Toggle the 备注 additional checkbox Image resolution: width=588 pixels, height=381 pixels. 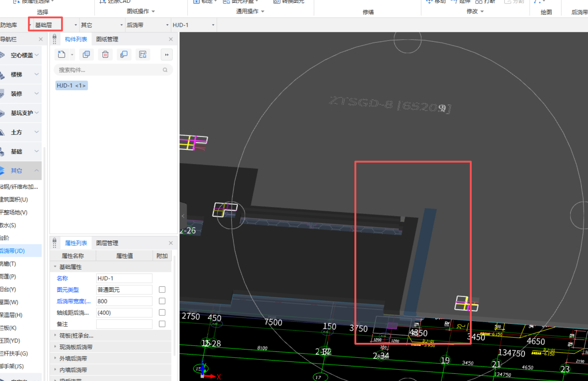tap(162, 324)
